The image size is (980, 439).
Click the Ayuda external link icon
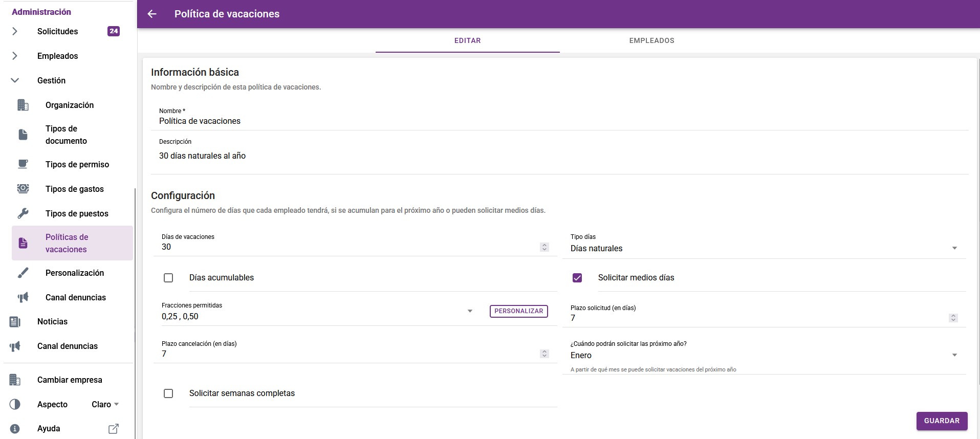114,429
